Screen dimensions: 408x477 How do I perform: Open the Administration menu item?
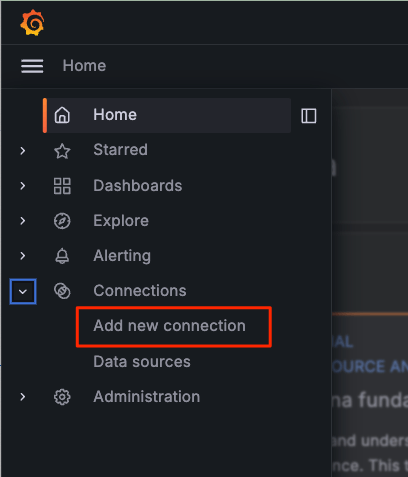tap(147, 397)
